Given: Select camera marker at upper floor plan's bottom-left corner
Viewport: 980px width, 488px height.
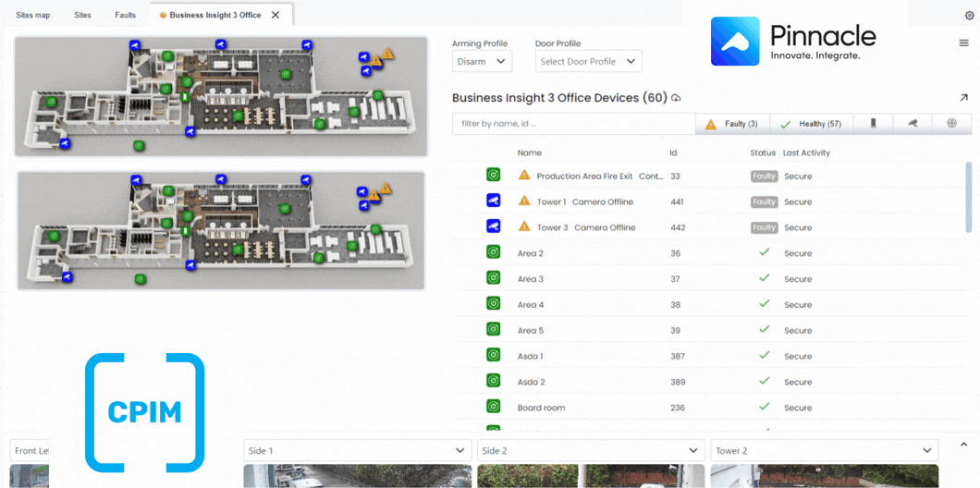Looking at the screenshot, I should tap(64, 143).
